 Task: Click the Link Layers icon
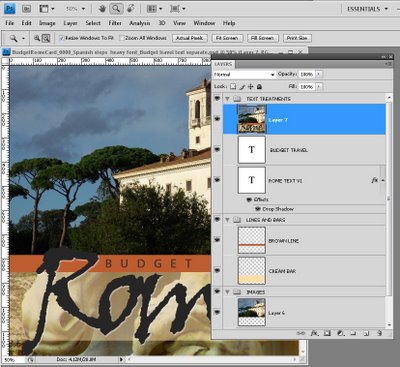click(x=301, y=333)
